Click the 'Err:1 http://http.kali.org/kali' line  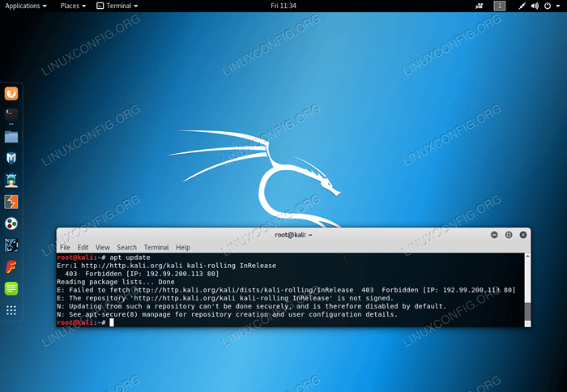click(x=166, y=266)
